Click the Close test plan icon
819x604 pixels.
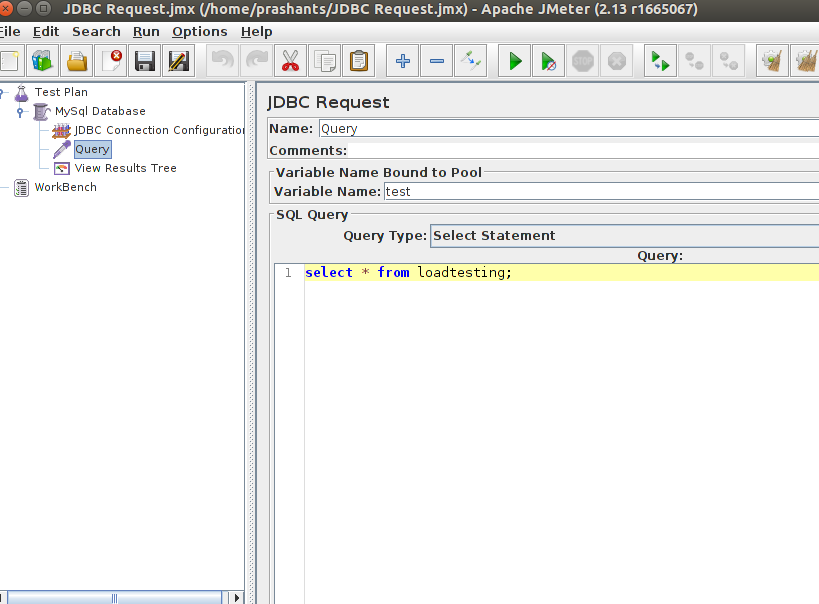[x=111, y=61]
